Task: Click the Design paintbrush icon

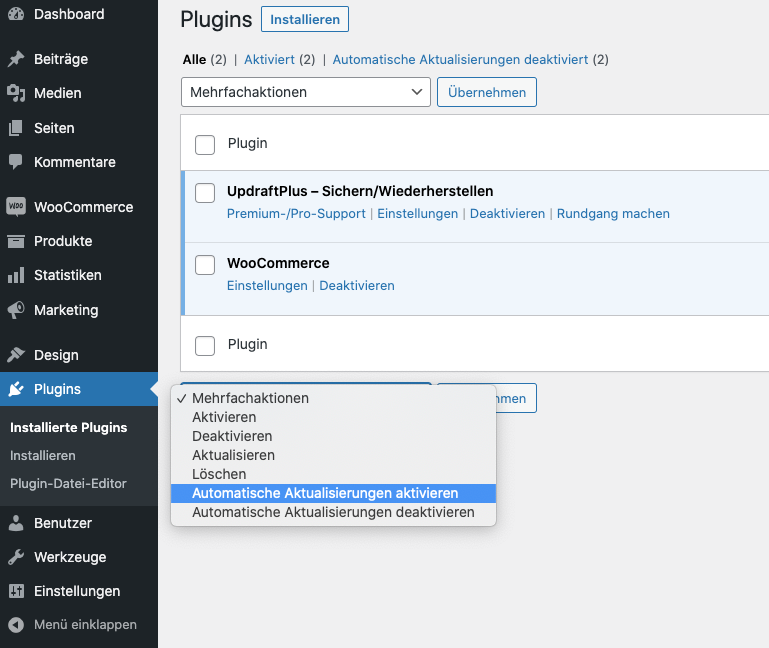Action: (16, 355)
